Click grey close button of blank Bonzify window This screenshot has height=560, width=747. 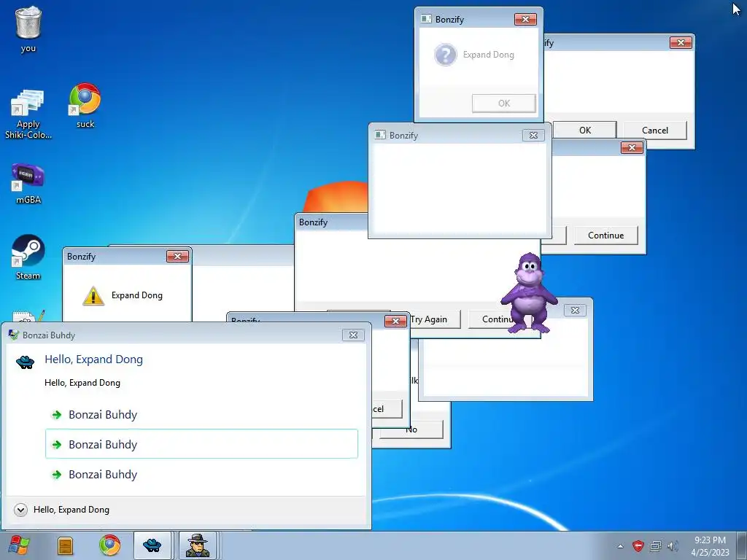pyautogui.click(x=533, y=135)
